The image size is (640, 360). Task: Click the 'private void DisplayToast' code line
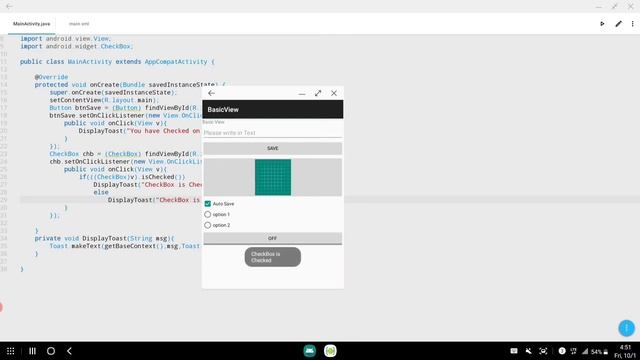104,238
